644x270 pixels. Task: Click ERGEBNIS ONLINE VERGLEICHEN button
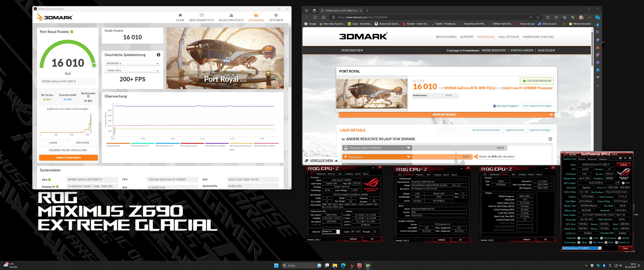(x=68, y=150)
